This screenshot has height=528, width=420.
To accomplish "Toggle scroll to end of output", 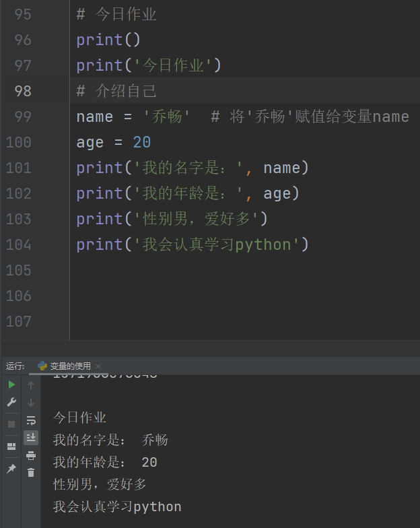I will pos(31,438).
